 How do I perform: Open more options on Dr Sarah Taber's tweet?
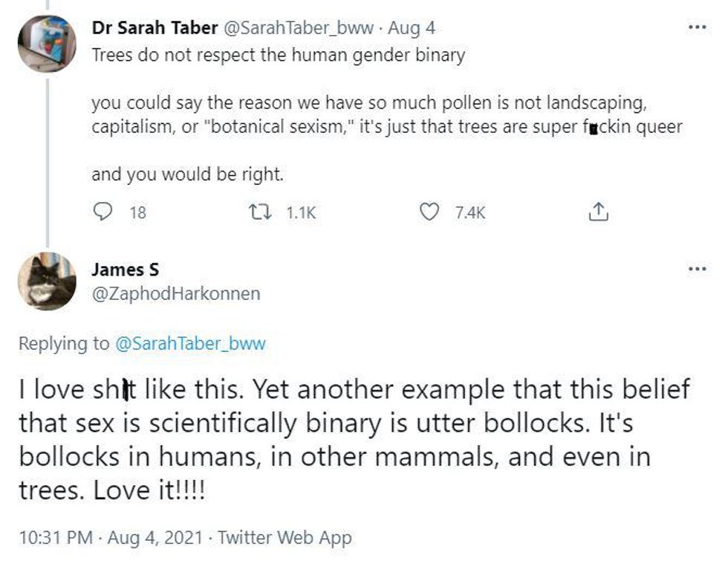696,27
